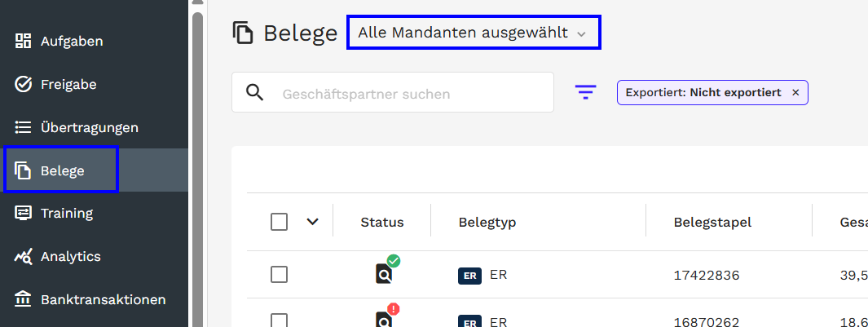
Task: Go to the Analytics menu item
Action: 70,256
